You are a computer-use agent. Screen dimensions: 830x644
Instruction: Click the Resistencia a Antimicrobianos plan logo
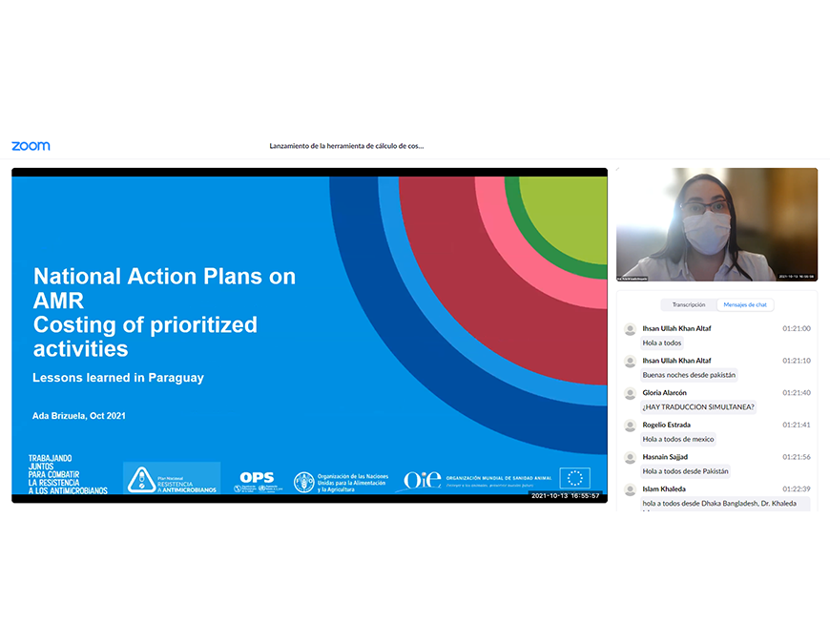click(172, 478)
